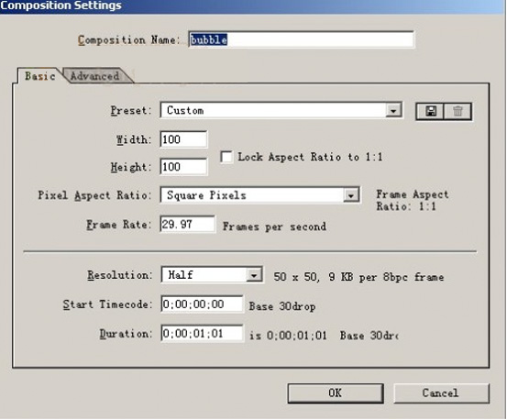Click the Frame Rate field showing 29.97
This screenshot has height=420, width=507.
click(x=188, y=224)
